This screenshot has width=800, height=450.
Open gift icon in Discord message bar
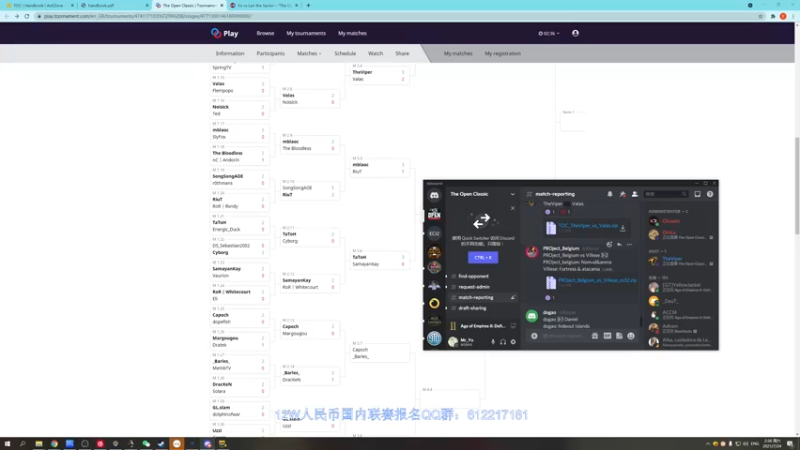pos(595,336)
